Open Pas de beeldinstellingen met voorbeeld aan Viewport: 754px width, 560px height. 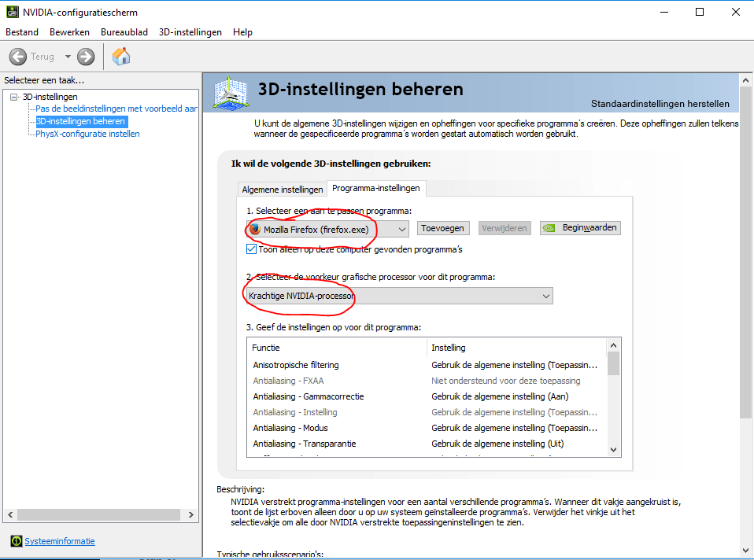(116, 109)
